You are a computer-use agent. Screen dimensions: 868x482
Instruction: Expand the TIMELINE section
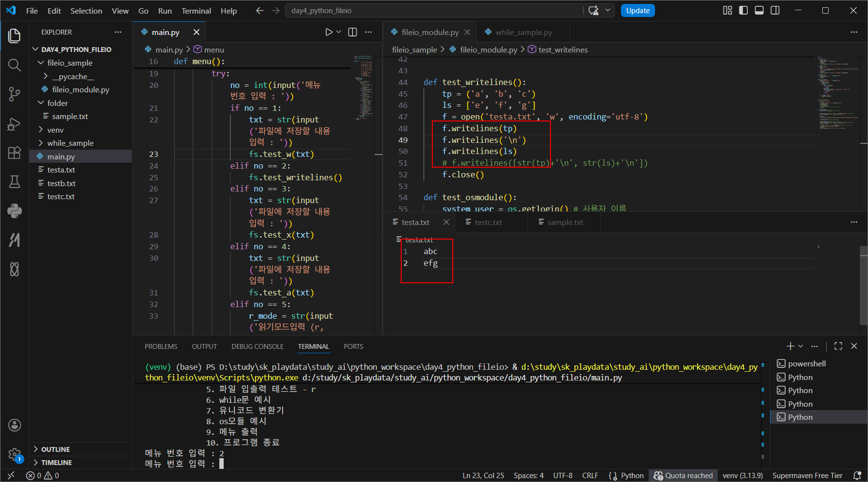coord(81,463)
